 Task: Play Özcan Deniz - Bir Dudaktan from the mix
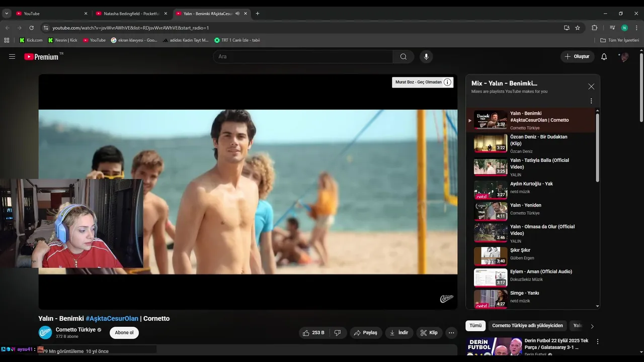[x=531, y=144]
